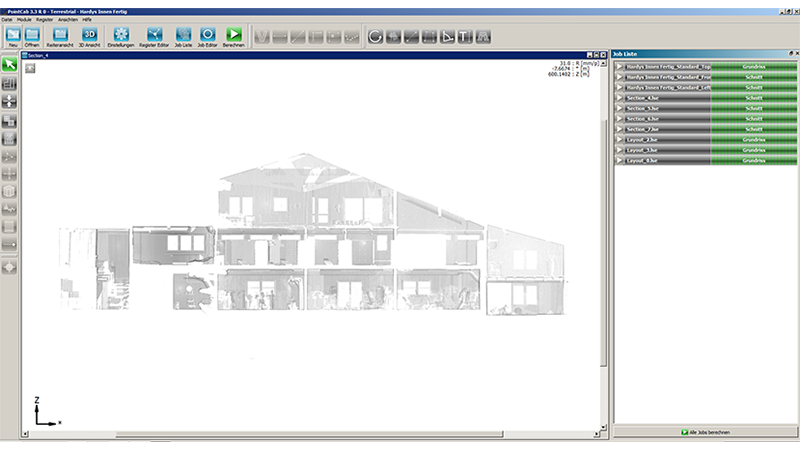Click the crosshair target icon at sidebar bottom

point(9,267)
